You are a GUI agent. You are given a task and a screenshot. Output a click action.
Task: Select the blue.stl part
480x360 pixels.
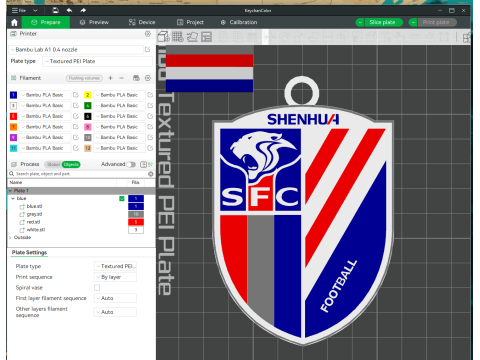pos(34,206)
